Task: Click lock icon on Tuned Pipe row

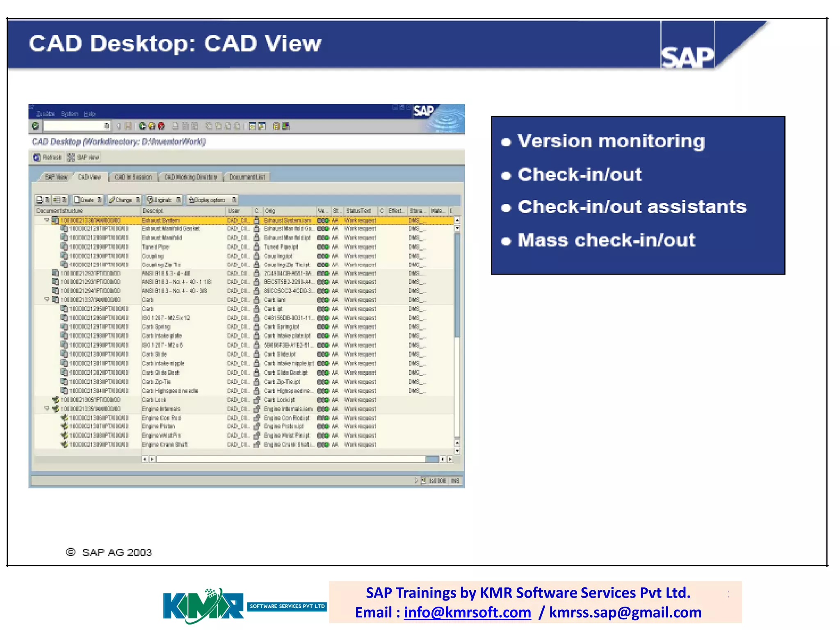Action: pos(257,247)
